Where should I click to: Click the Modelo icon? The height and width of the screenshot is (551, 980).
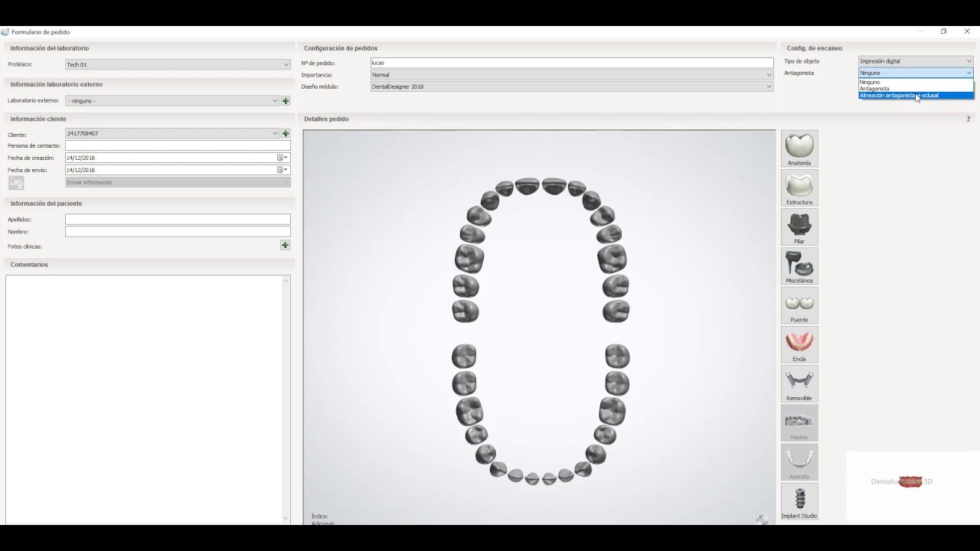[799, 422]
